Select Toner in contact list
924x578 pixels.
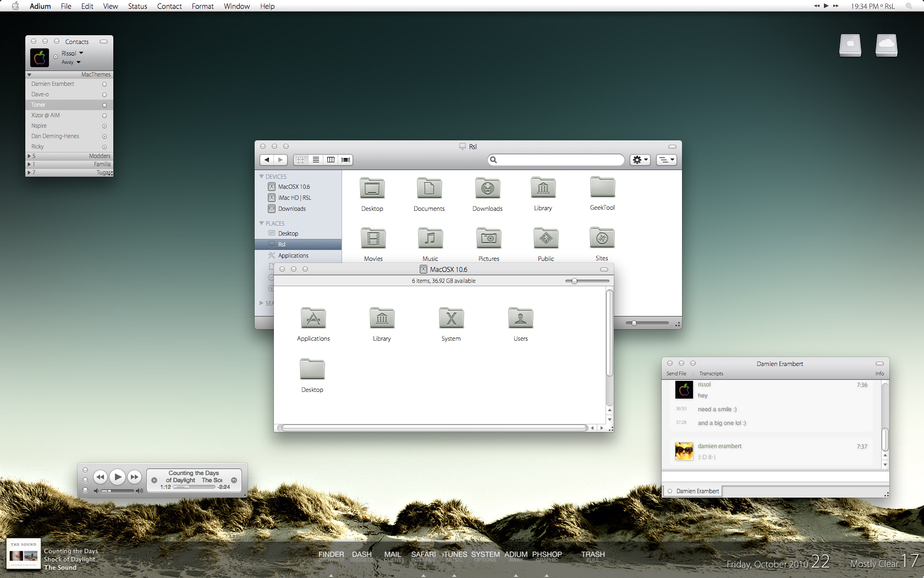point(69,105)
